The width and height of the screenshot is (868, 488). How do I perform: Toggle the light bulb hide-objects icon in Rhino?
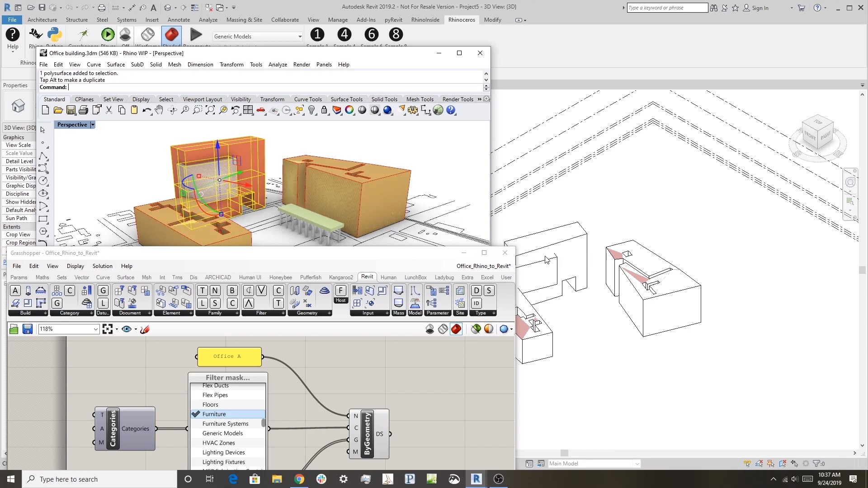click(x=311, y=110)
